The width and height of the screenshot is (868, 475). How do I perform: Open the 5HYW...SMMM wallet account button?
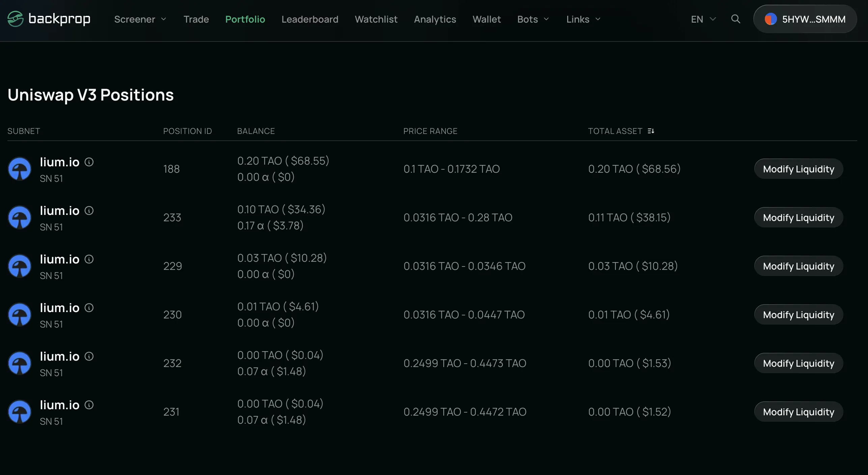tap(805, 19)
